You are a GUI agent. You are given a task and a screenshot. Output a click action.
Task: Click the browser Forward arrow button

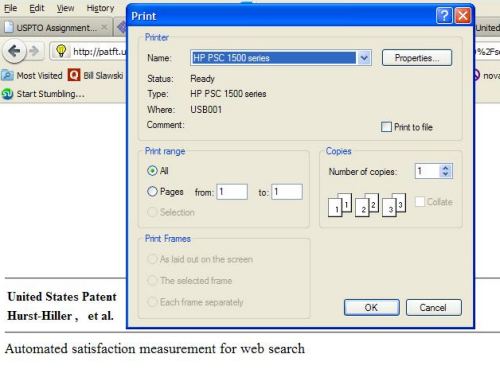34,51
